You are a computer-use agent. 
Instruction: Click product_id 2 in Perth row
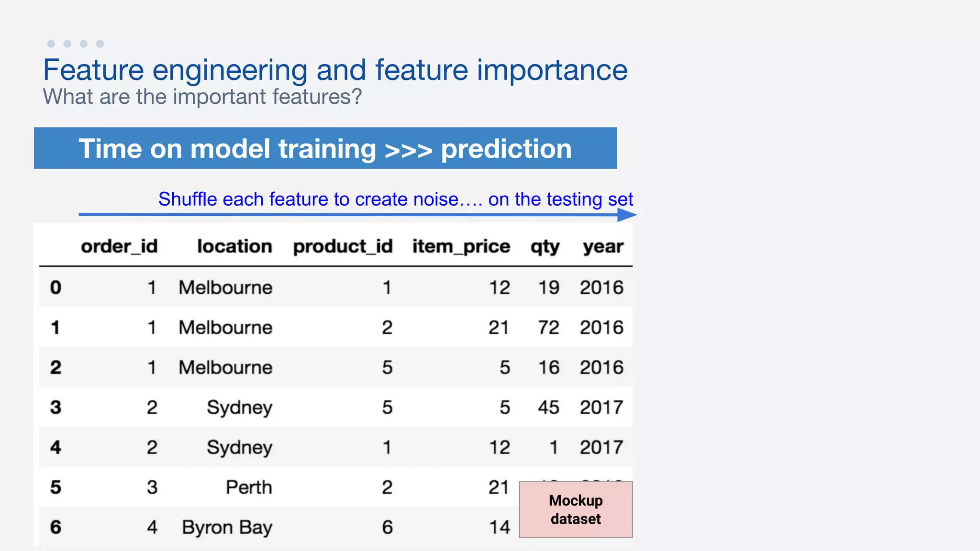pos(387,487)
